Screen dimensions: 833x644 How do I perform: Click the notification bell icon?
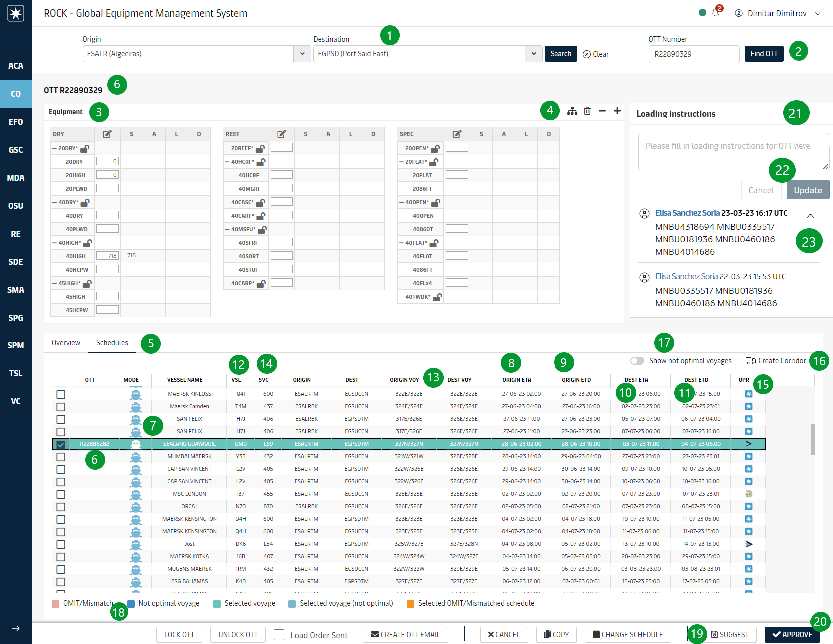[x=715, y=13]
